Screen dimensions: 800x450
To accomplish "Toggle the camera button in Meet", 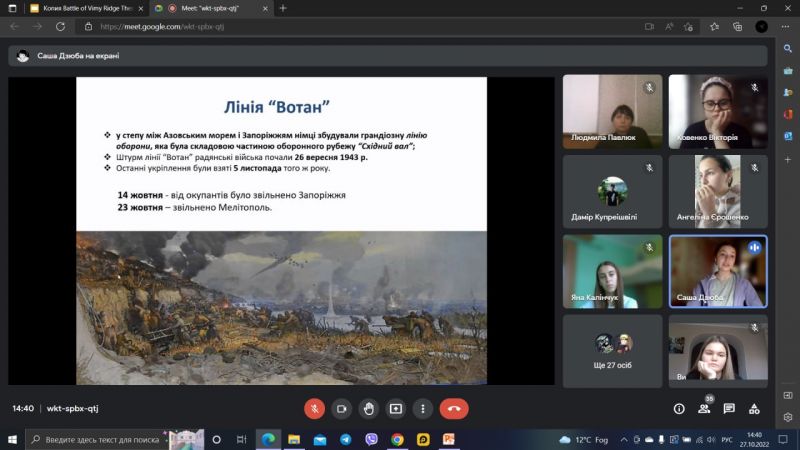I will 341,409.
